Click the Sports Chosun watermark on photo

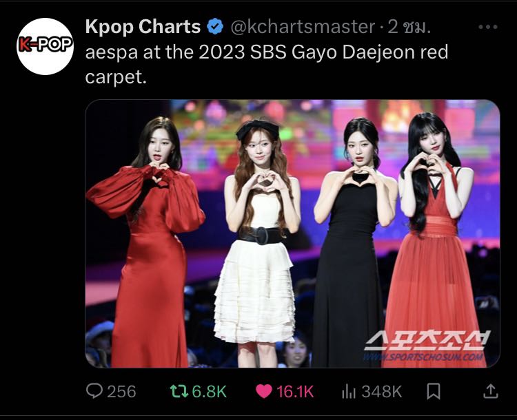click(427, 345)
